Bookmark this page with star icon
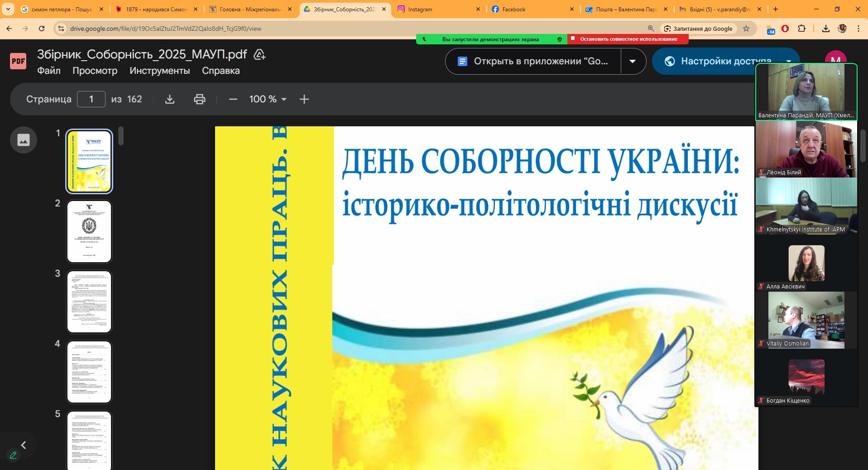The image size is (868, 470). click(746, 29)
